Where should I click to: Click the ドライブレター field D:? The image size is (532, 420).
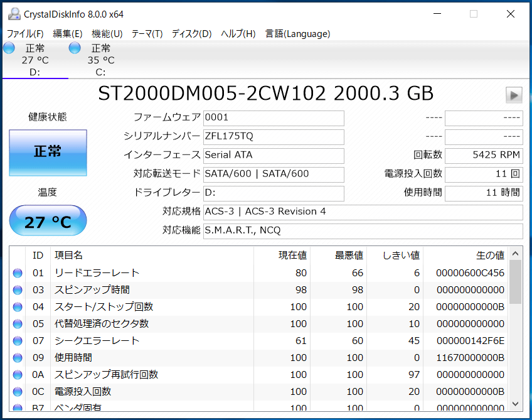click(274, 193)
